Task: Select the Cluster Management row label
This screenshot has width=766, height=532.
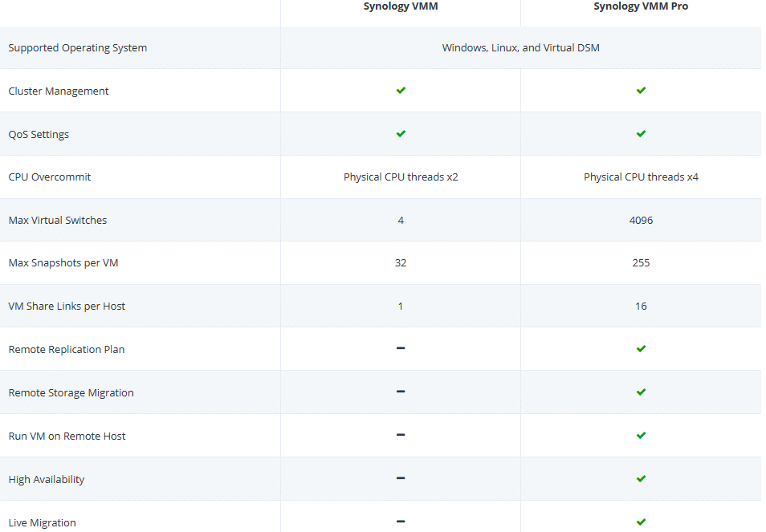Action: coord(59,91)
